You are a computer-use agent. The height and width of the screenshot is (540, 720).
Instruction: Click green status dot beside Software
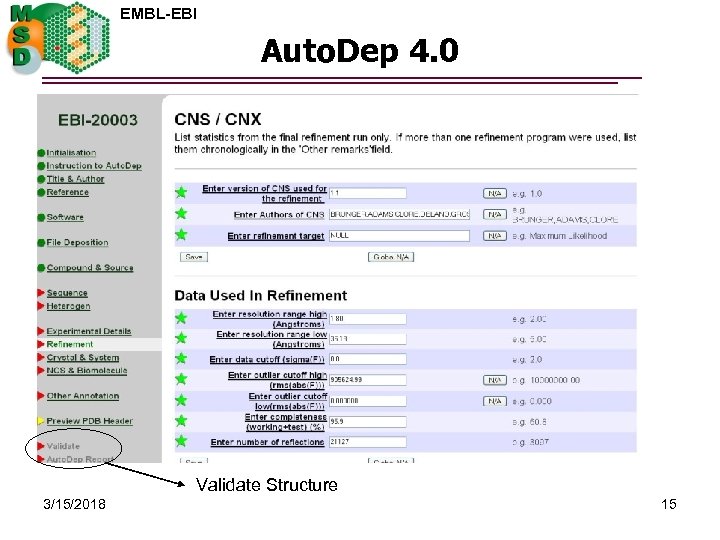click(x=41, y=217)
